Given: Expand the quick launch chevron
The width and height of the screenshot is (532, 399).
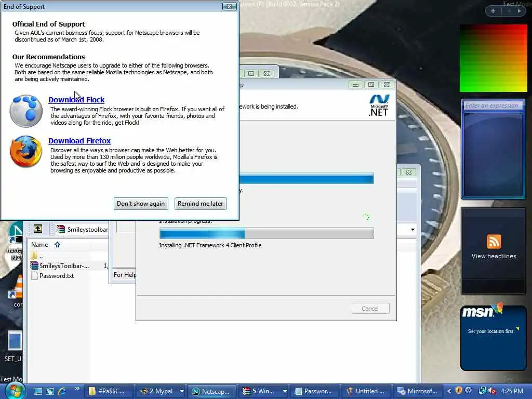Looking at the screenshot, I should pos(77,389).
